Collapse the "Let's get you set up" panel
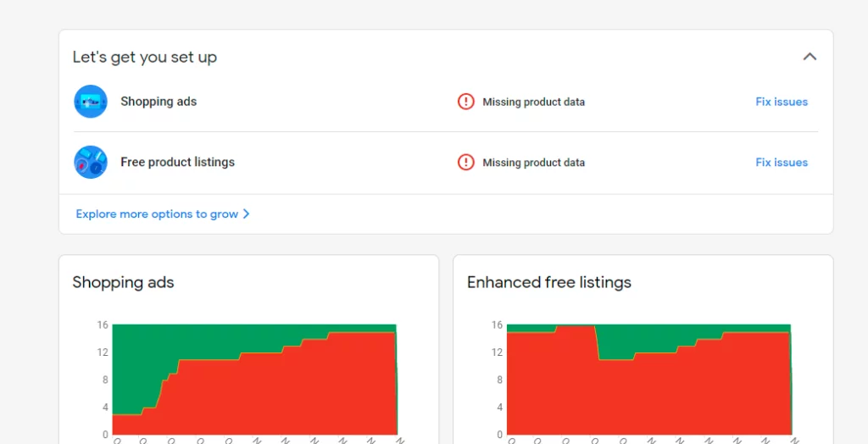Image resolution: width=868 pixels, height=444 pixels. [810, 57]
